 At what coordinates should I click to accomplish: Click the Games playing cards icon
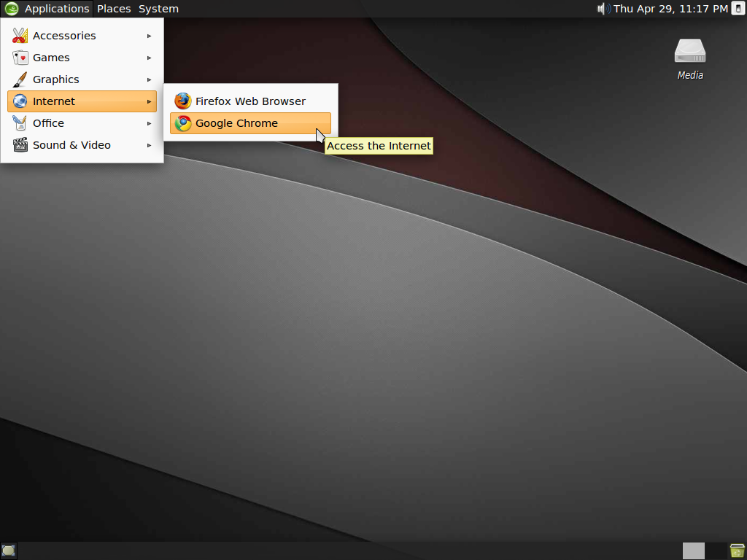coord(20,58)
